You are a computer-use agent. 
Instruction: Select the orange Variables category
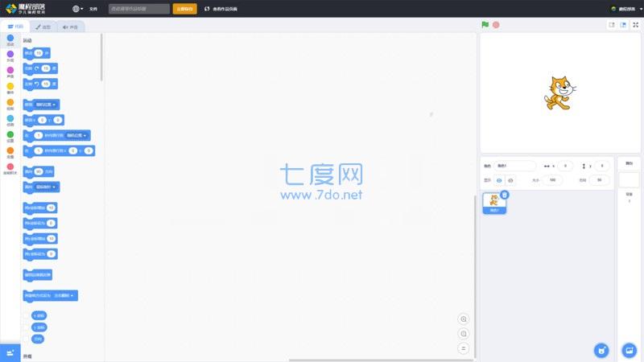click(10, 153)
